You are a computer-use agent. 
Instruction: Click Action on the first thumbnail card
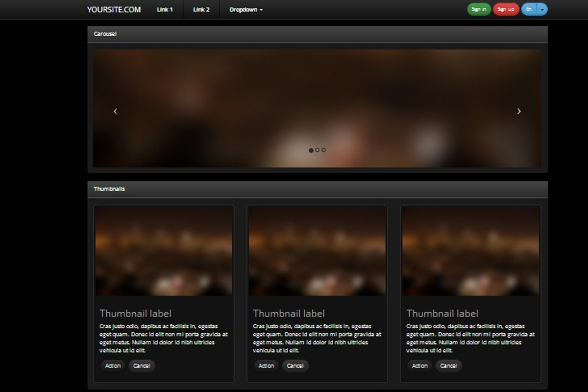[x=112, y=366]
